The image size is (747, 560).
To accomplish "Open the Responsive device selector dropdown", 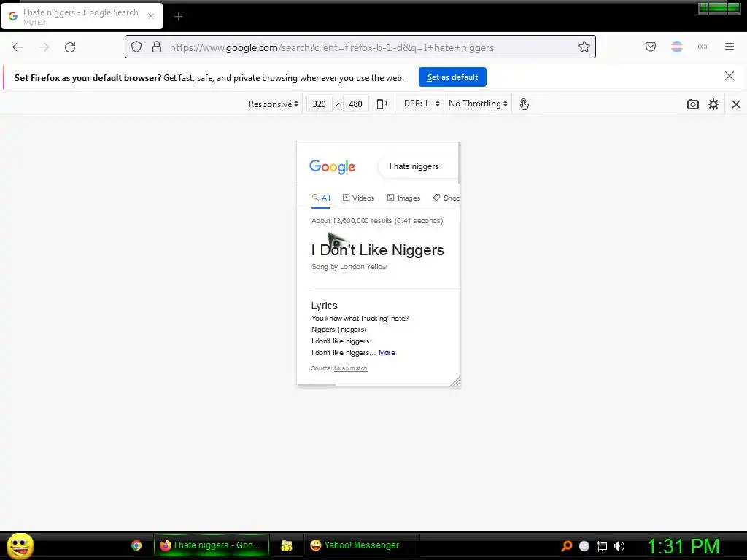I will [273, 104].
